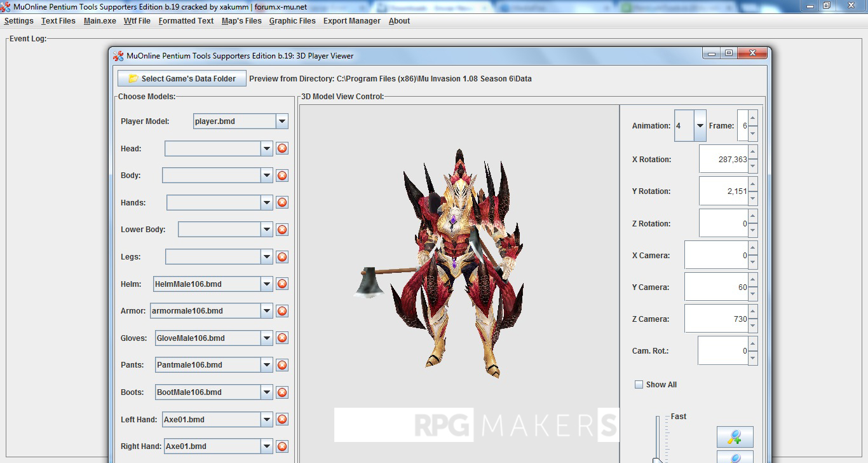Clear Left Hand weapon red button
The width and height of the screenshot is (868, 463).
click(x=282, y=419)
